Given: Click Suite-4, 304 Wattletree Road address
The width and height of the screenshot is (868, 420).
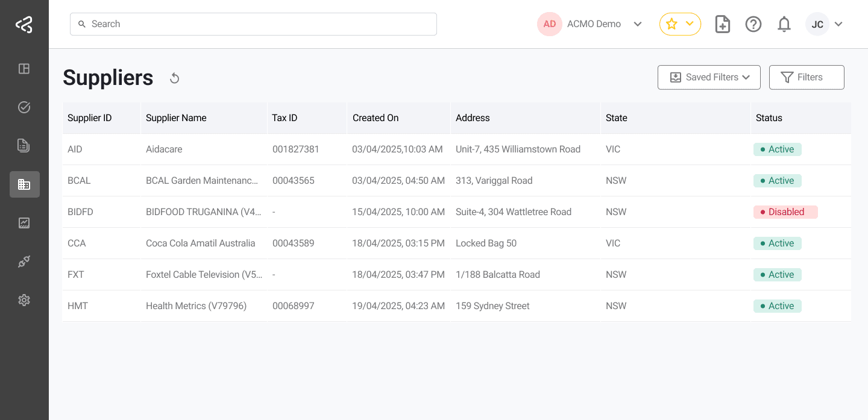Looking at the screenshot, I should coord(514,212).
